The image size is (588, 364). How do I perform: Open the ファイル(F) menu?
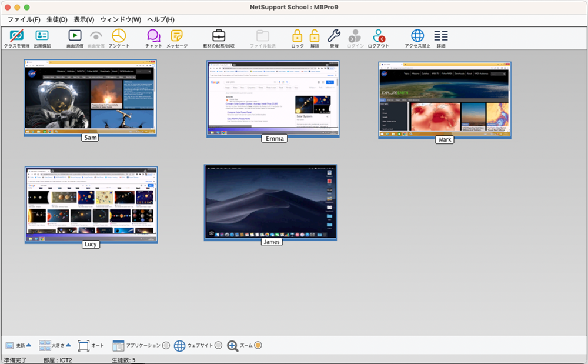(24, 19)
